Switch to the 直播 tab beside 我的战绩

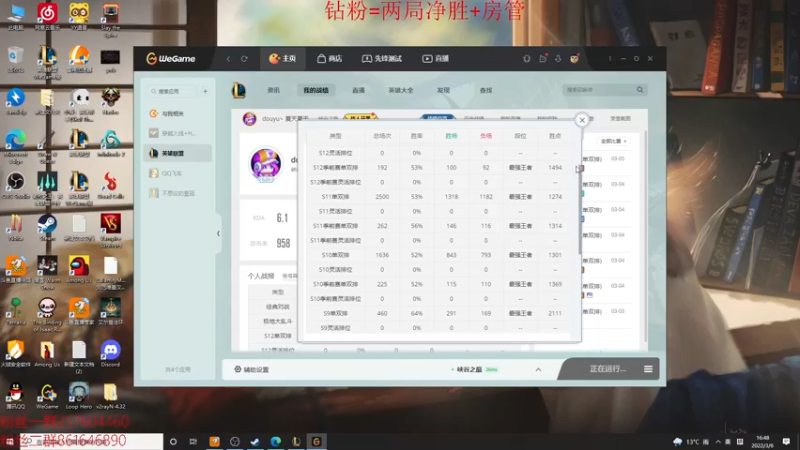pos(358,90)
